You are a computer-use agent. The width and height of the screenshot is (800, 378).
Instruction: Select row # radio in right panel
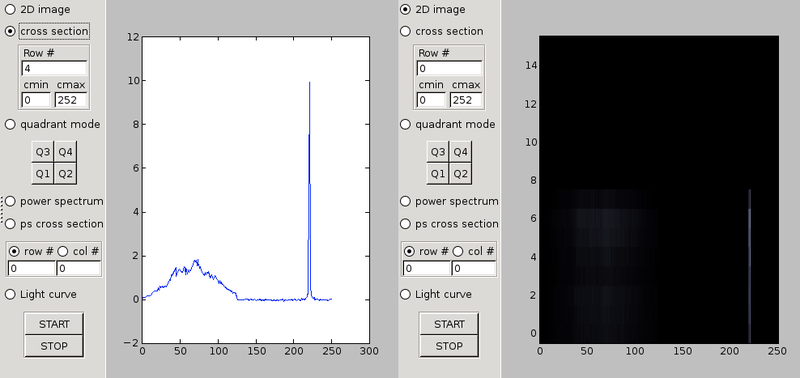point(410,251)
